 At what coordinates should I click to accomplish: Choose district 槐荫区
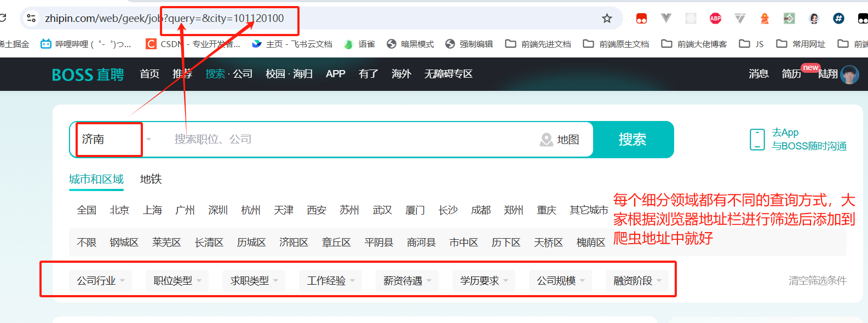tap(591, 243)
